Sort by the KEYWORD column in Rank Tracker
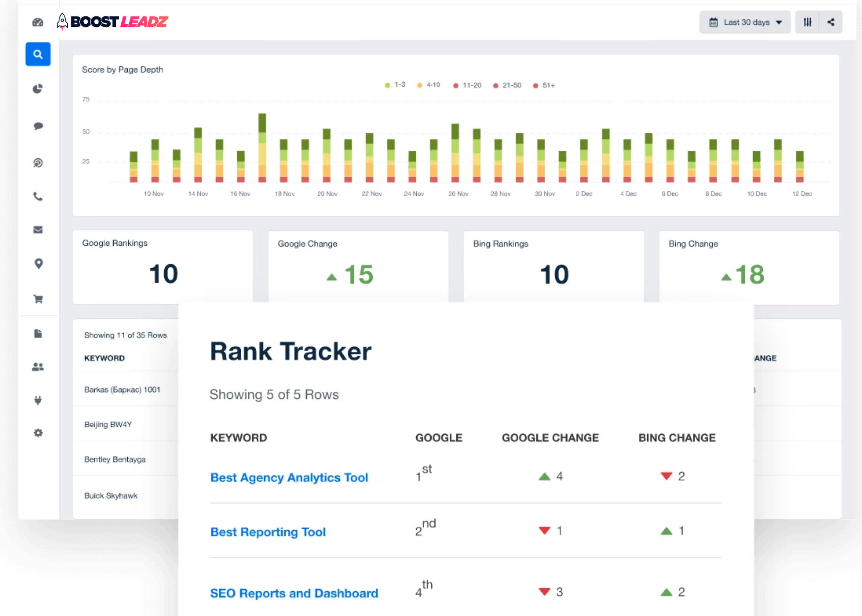The width and height of the screenshot is (862, 616). point(239,438)
